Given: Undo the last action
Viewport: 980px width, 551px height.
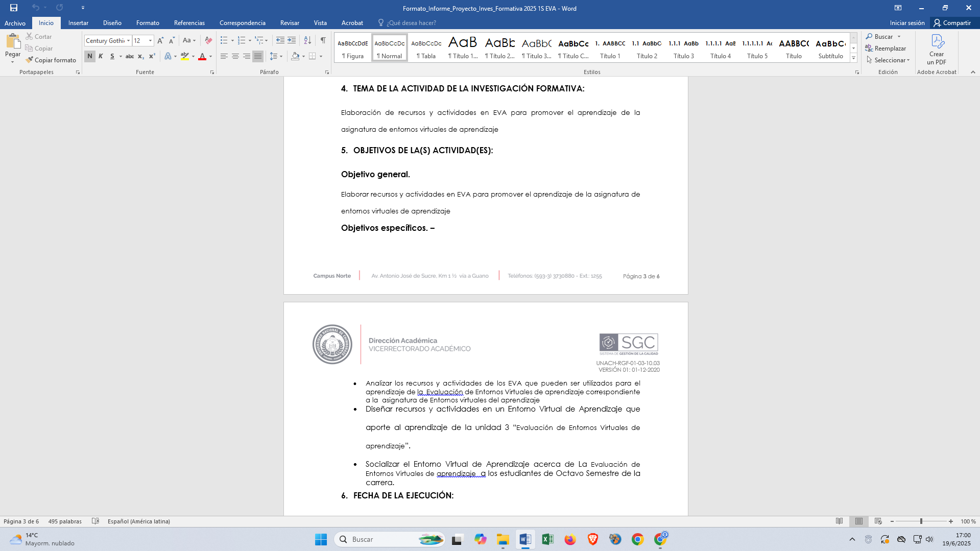Looking at the screenshot, I should pyautogui.click(x=35, y=8).
